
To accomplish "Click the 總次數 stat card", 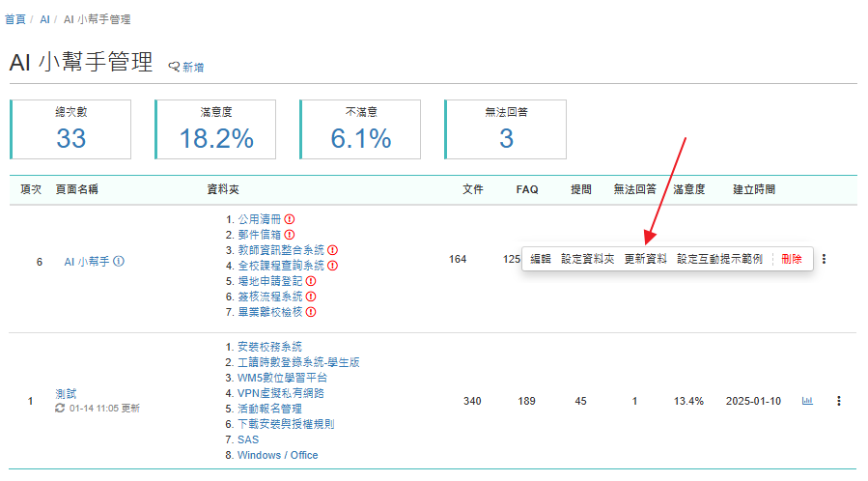I will pyautogui.click(x=70, y=128).
